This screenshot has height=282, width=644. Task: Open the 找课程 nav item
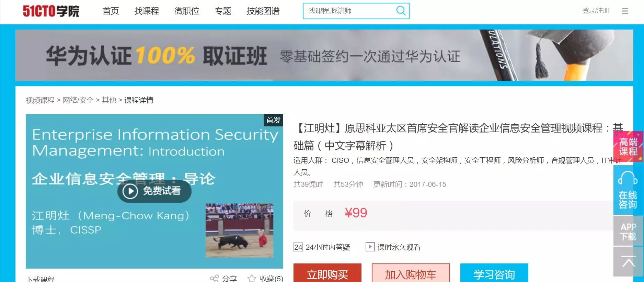pyautogui.click(x=147, y=11)
